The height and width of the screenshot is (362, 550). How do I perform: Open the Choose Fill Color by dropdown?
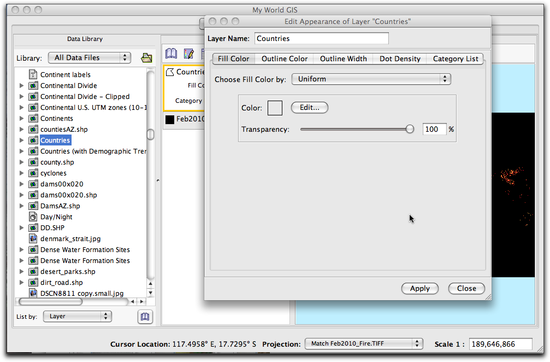pyautogui.click(x=371, y=79)
